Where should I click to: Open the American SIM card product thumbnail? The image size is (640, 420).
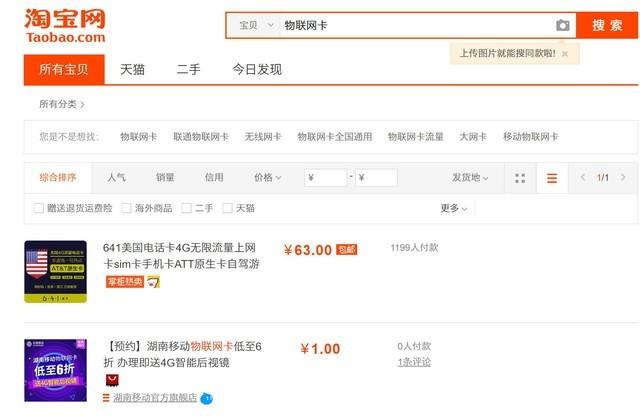[56, 272]
